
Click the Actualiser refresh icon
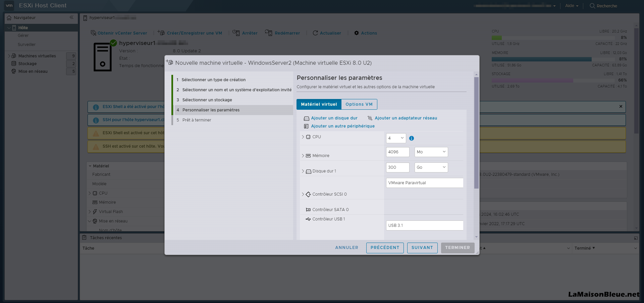coord(315,33)
